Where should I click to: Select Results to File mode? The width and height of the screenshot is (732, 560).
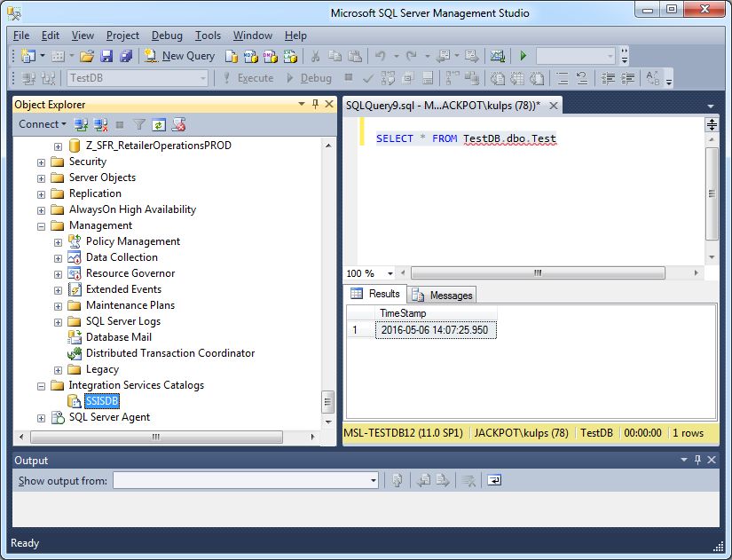537,78
